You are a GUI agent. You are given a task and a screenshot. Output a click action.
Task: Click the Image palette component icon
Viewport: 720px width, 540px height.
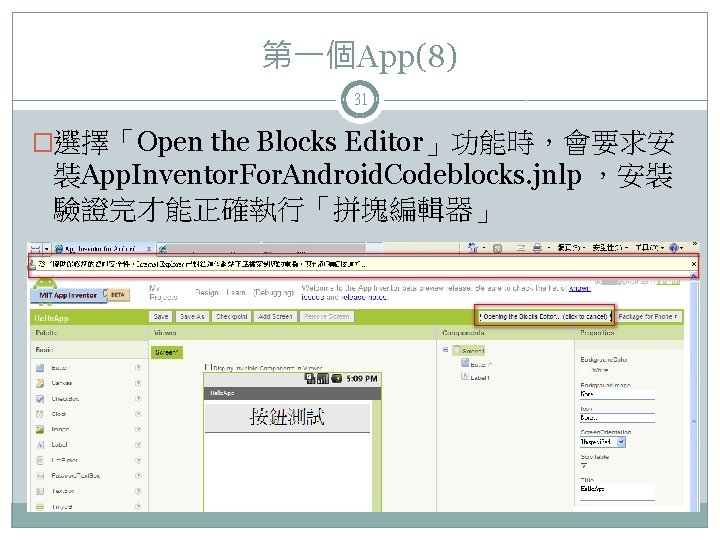[40, 429]
